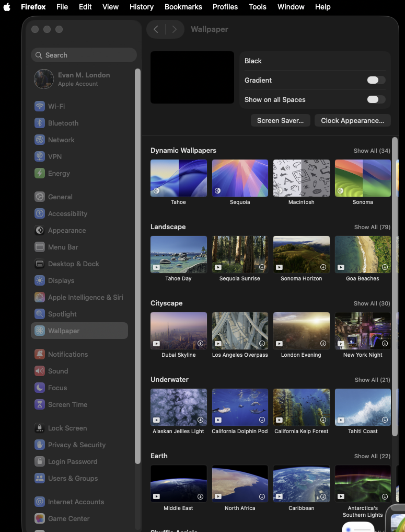This screenshot has height=532, width=405.
Task: Select the Sound speaker icon
Action: coord(40,371)
